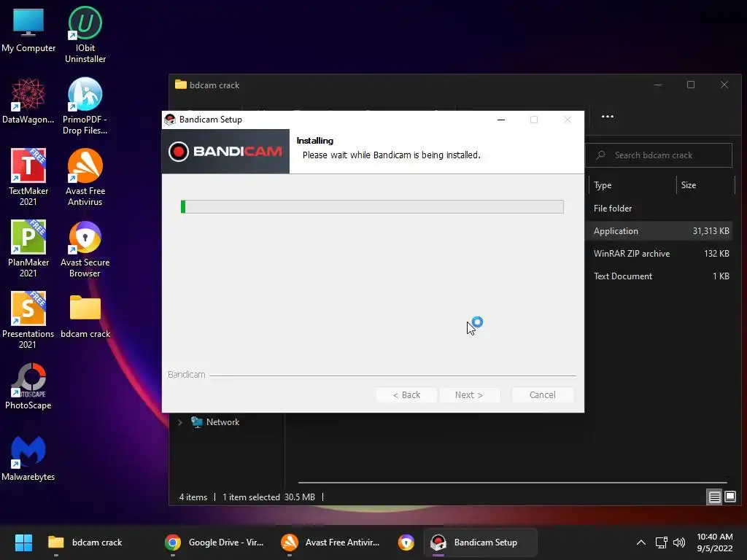Screen dimensions: 747x560
Task: Select the Application row in Explorer
Action: (x=660, y=231)
